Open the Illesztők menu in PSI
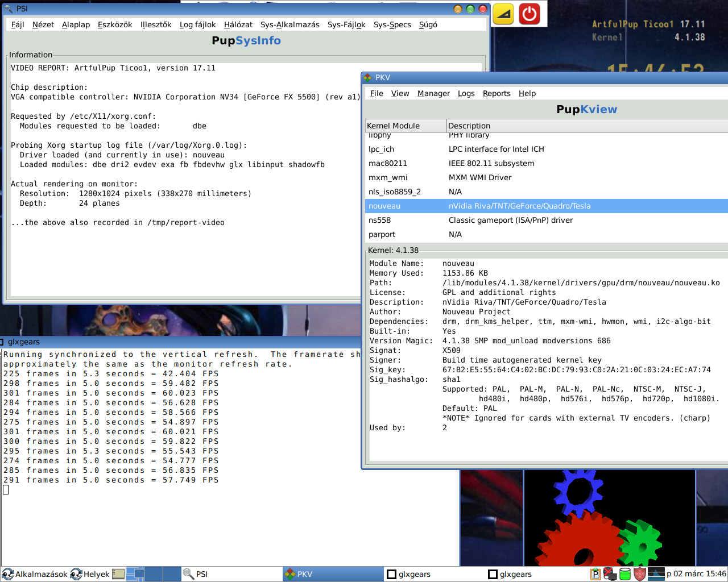The width and height of the screenshot is (728, 582). pyautogui.click(x=156, y=24)
